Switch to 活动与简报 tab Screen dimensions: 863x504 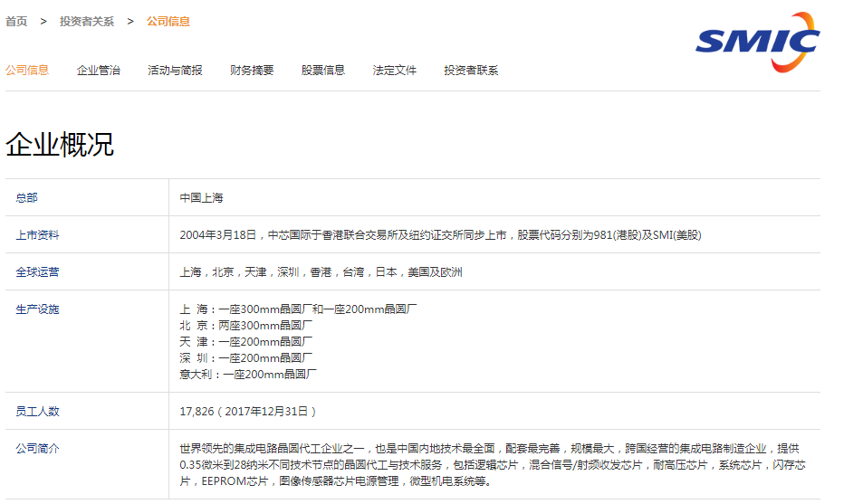pyautogui.click(x=175, y=71)
